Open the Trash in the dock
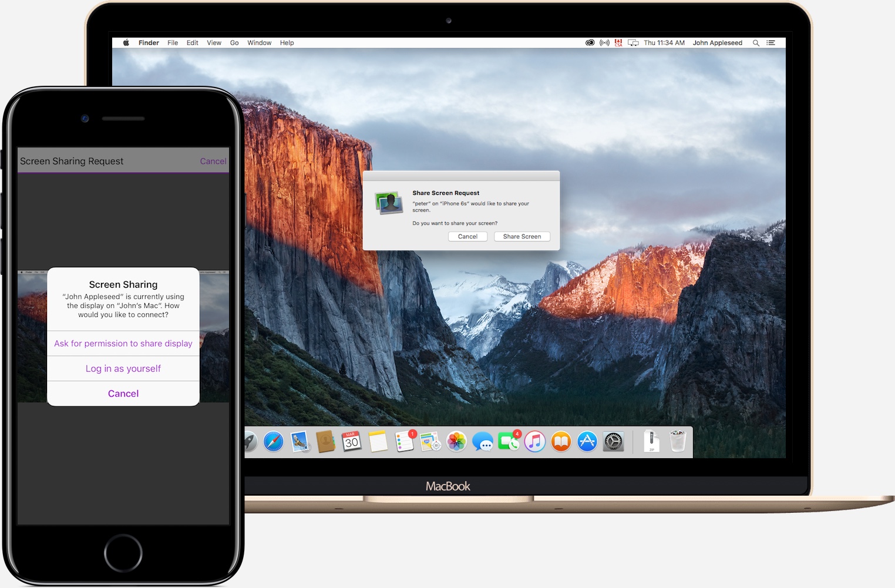Screen dimensions: 895x588 (x=678, y=441)
